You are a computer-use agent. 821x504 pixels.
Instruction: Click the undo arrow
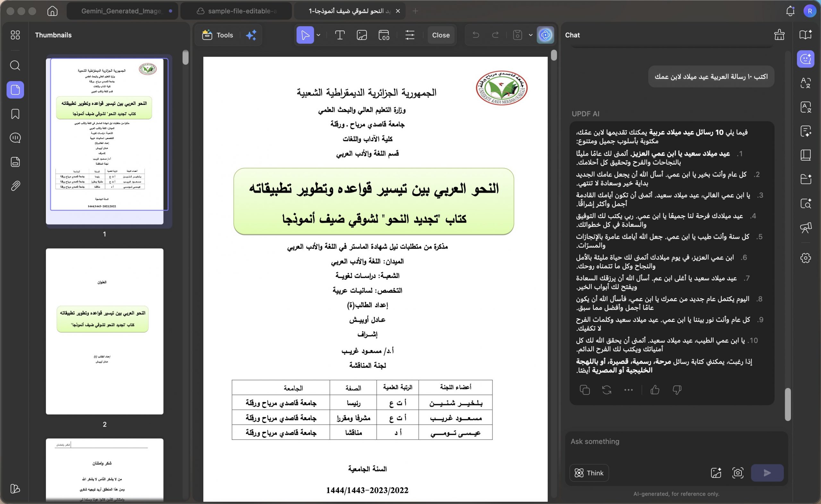click(x=476, y=35)
